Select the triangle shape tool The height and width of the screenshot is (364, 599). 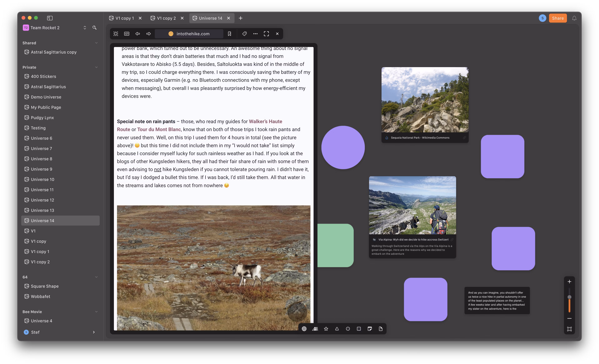tap(337, 329)
